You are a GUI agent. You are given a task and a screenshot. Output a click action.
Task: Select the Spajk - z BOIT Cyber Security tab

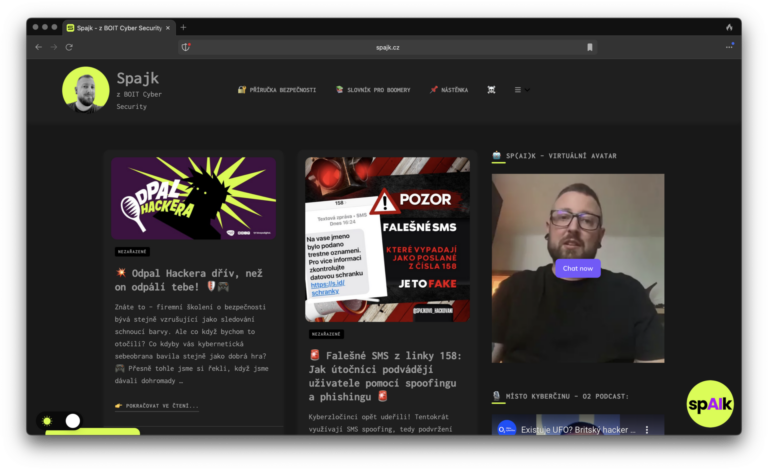(118, 28)
